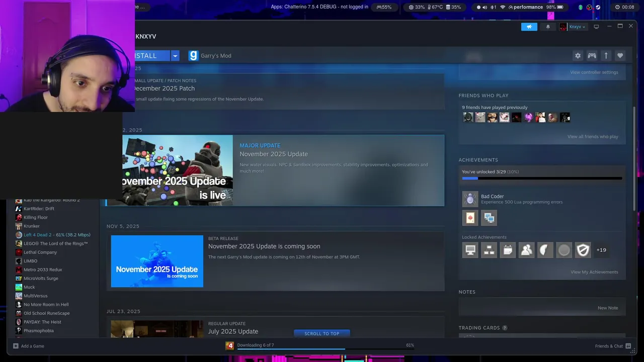Click the performance power profile indicator
The width and height of the screenshot is (644, 362).
click(525, 7)
